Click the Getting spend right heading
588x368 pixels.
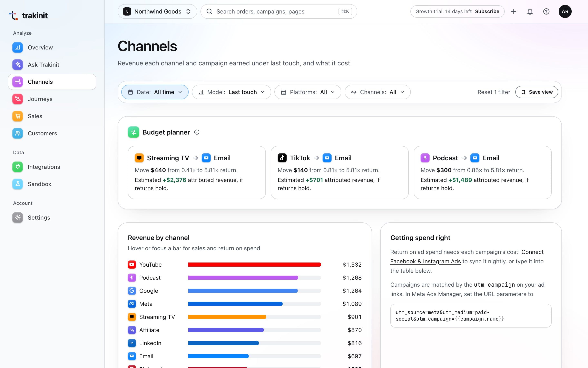coord(420,238)
